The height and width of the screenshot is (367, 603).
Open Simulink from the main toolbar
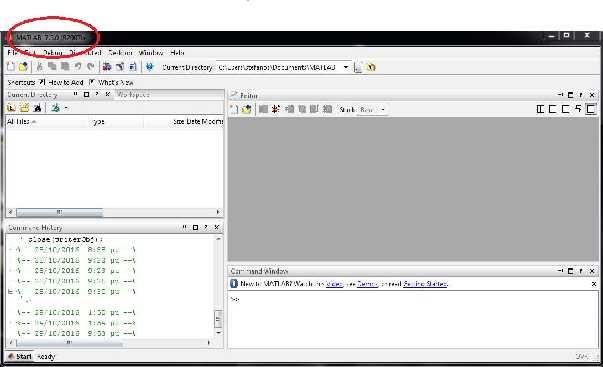point(107,67)
